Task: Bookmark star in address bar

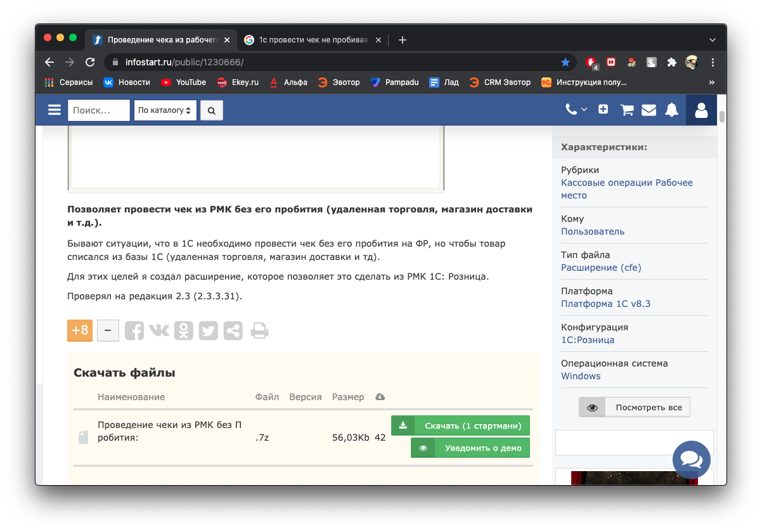Action: tap(565, 62)
